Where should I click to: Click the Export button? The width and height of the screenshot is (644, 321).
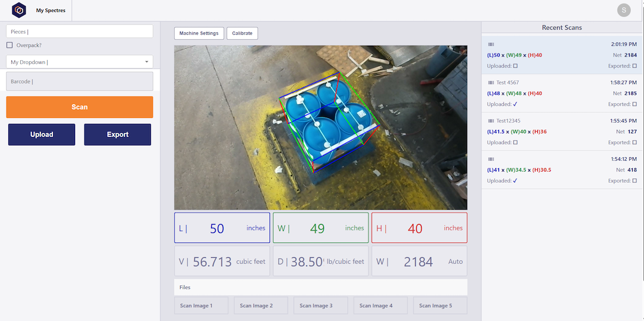point(117,135)
